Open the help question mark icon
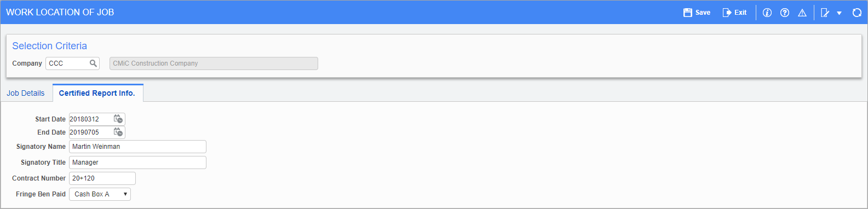The width and height of the screenshot is (868, 209). click(785, 13)
